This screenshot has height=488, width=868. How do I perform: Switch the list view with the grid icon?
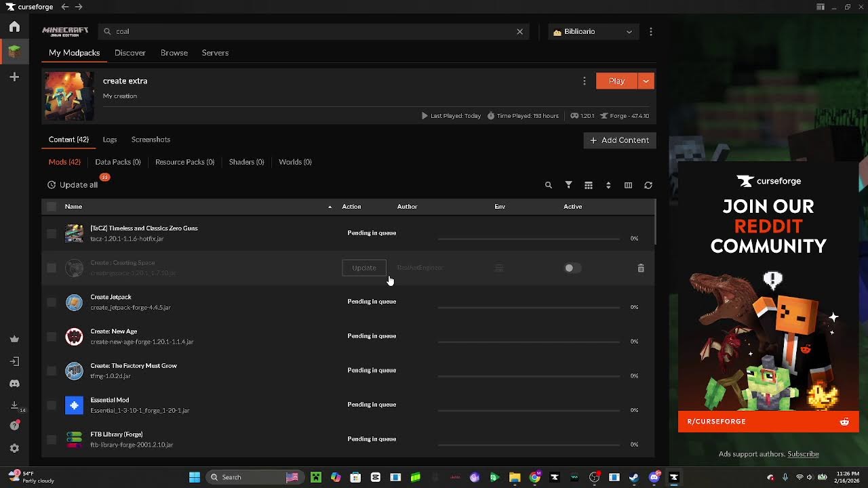tap(589, 185)
